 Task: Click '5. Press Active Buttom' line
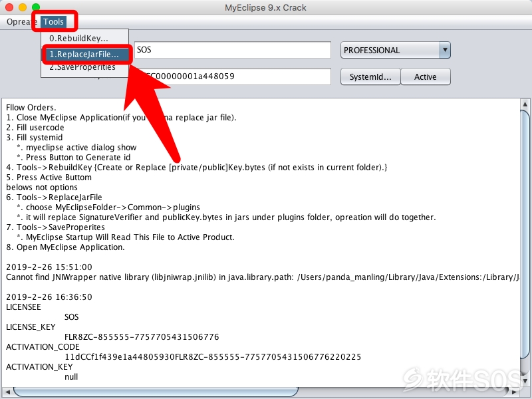pos(49,178)
